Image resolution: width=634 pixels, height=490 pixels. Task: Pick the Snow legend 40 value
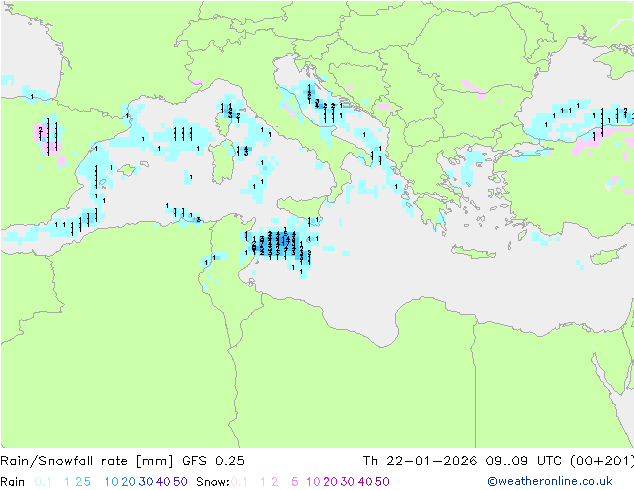[x=365, y=482]
